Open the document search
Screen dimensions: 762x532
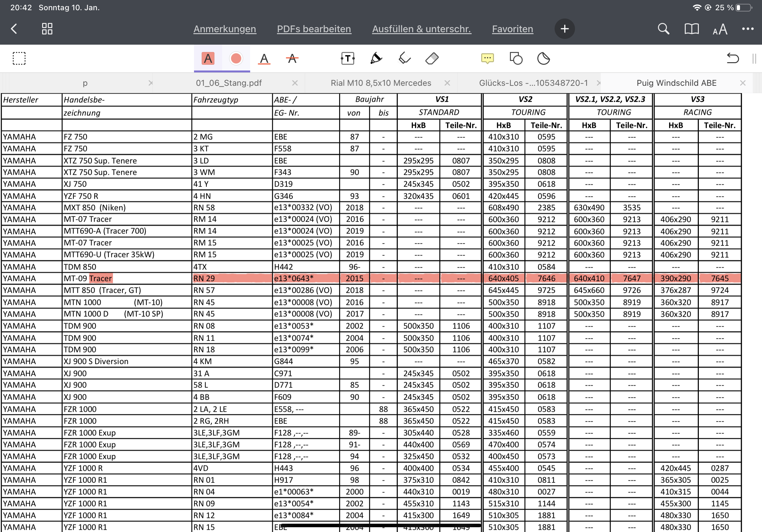663,29
